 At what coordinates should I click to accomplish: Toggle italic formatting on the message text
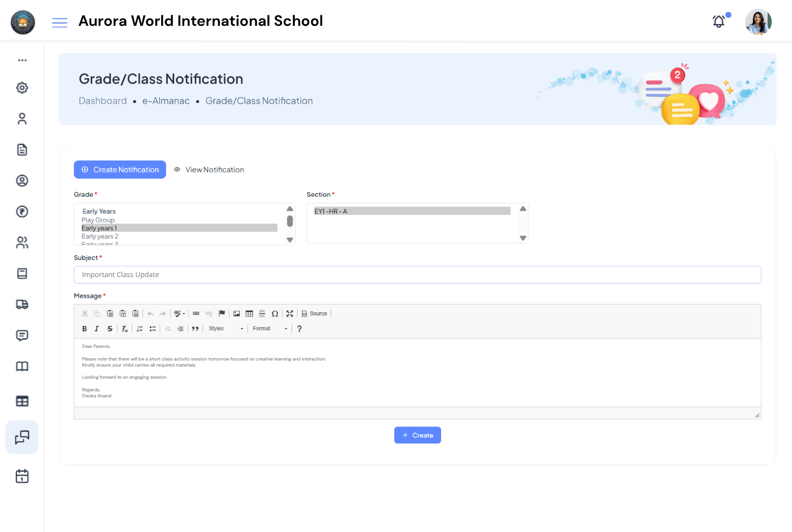coord(97,328)
